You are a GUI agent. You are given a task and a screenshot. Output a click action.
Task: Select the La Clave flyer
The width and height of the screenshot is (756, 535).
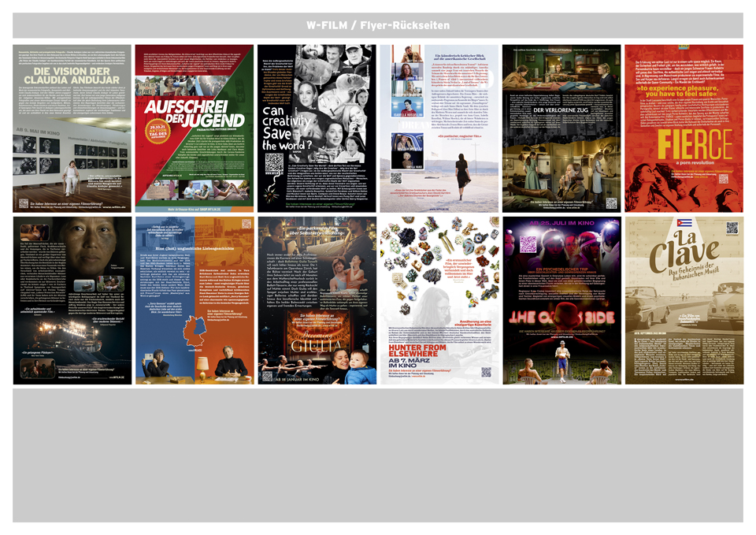pyautogui.click(x=684, y=300)
